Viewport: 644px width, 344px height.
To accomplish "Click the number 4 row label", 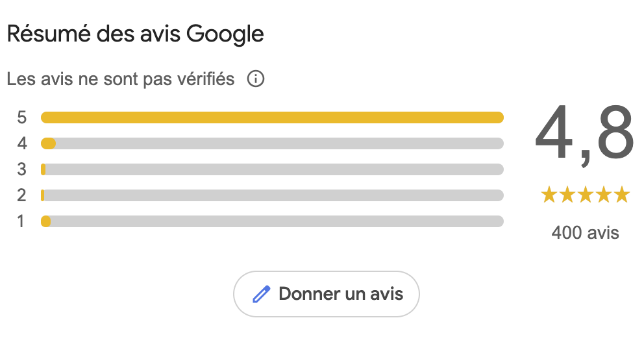I will (x=22, y=143).
